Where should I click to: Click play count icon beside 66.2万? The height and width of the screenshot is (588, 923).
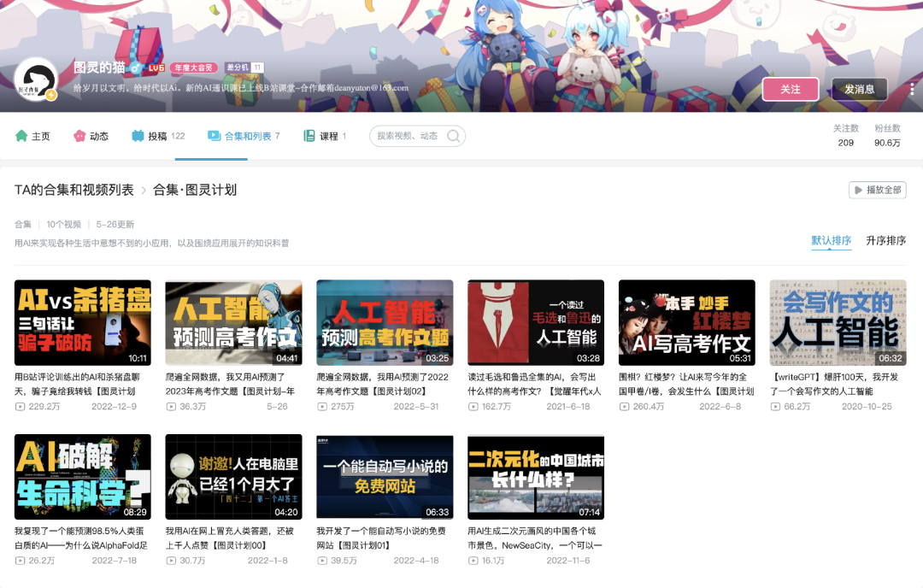[x=776, y=407]
